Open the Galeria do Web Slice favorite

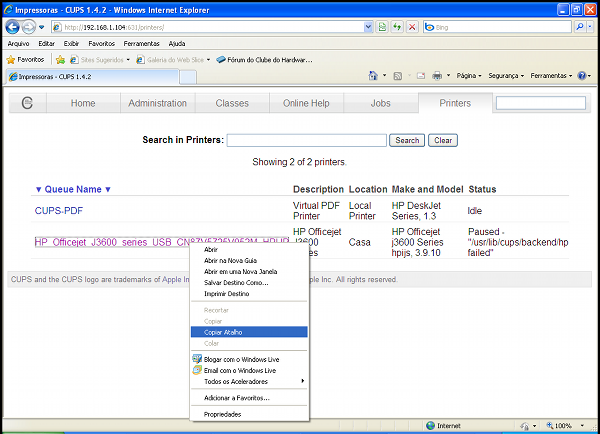pos(173,60)
